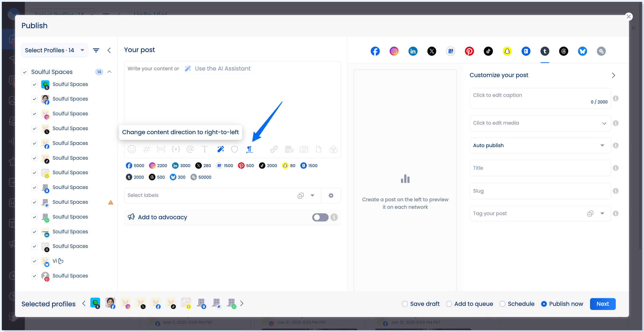Open the Select Profiles dropdown
The height and width of the screenshot is (332, 644).
coord(54,50)
